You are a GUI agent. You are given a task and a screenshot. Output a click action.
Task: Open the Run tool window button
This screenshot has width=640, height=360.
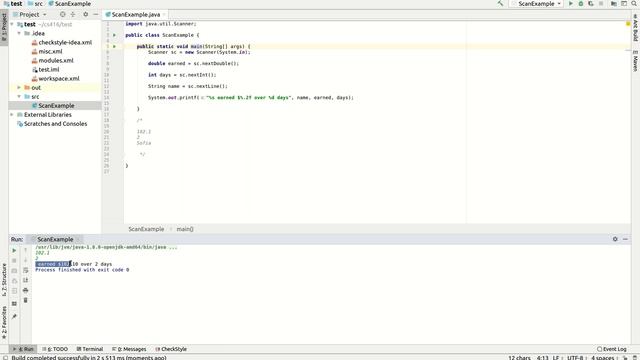click(23, 349)
